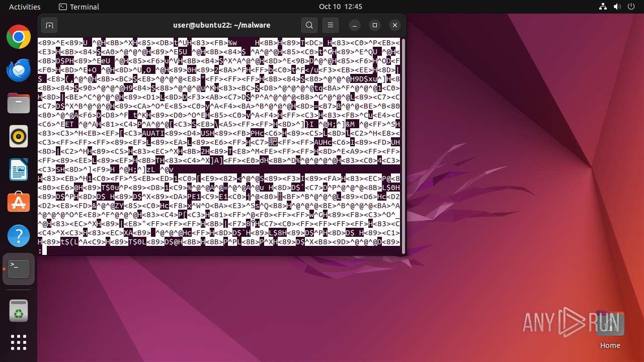Maximize the terminal window
This screenshot has width=644, height=362.
[x=375, y=25]
